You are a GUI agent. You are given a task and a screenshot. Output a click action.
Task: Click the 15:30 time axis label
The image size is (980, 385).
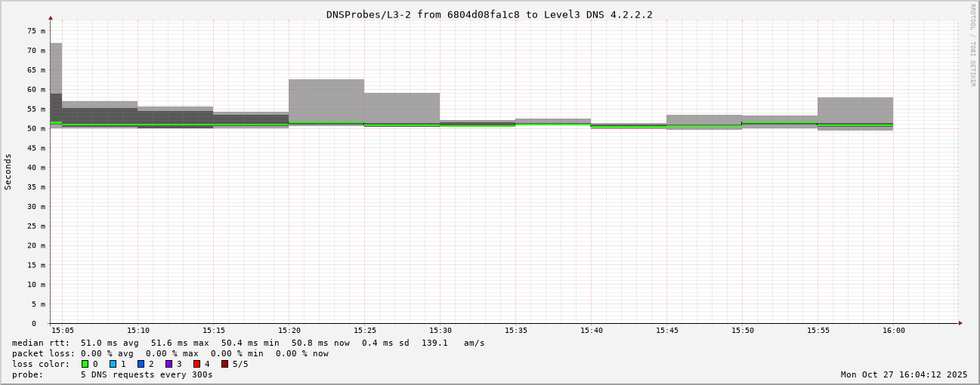point(440,331)
